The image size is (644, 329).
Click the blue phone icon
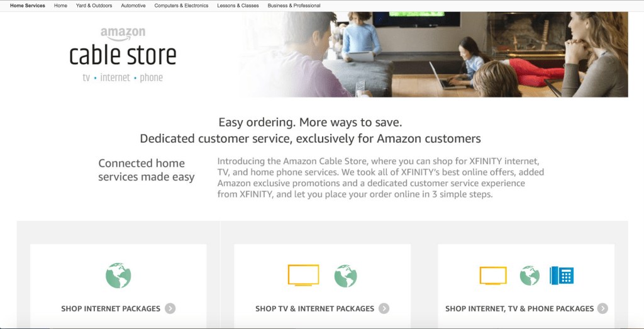562,275
